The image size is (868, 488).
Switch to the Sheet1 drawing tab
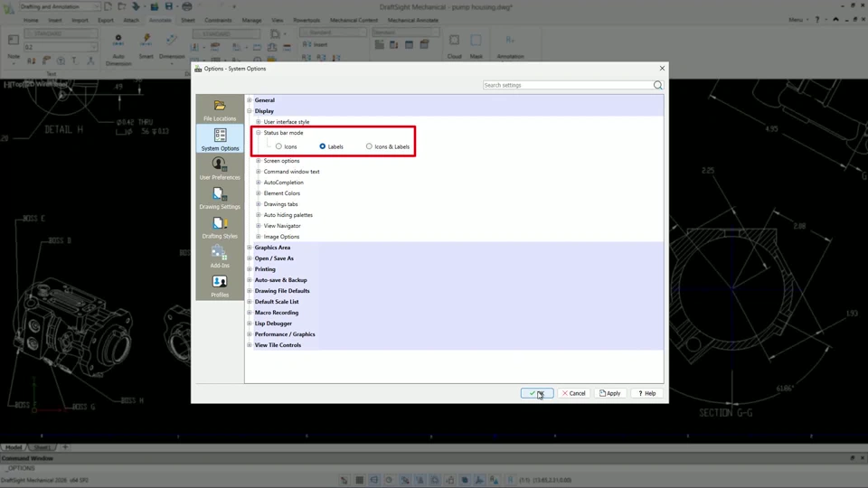[42, 447]
